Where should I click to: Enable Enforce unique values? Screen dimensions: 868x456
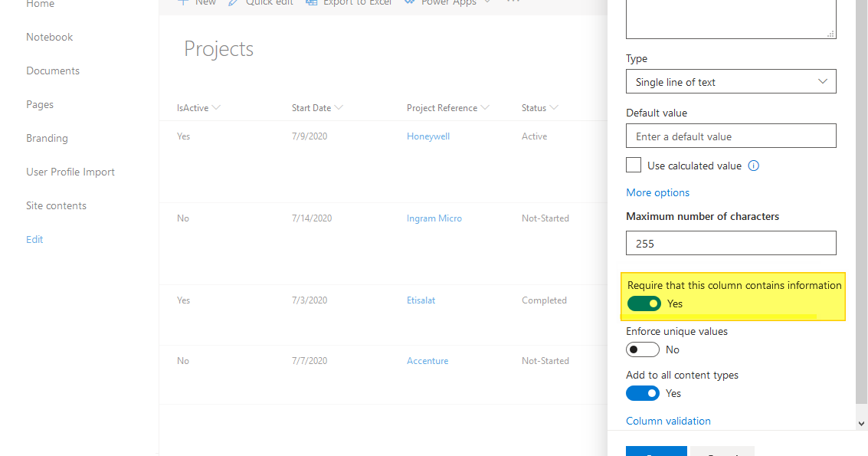click(643, 349)
